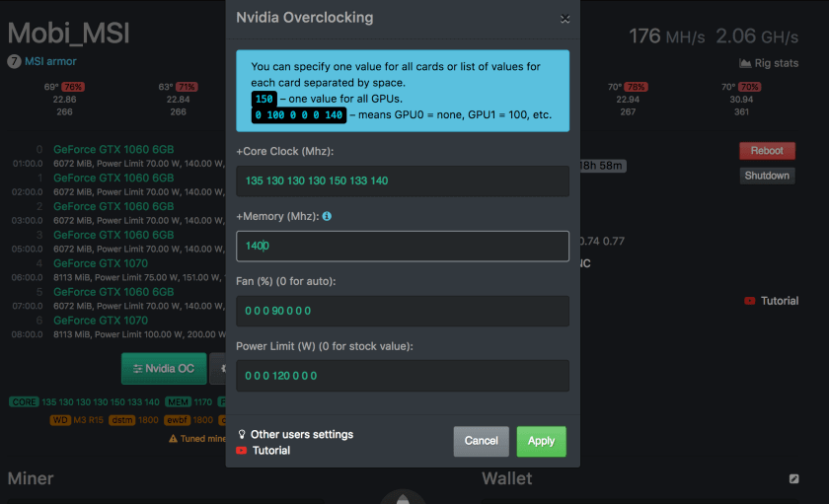Click the Memory info icon
The width and height of the screenshot is (829, 504).
(x=327, y=216)
